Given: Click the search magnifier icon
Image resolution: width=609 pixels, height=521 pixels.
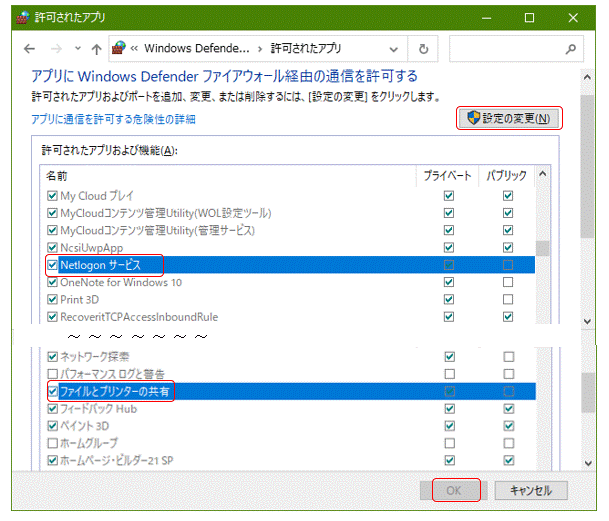Looking at the screenshot, I should point(571,49).
